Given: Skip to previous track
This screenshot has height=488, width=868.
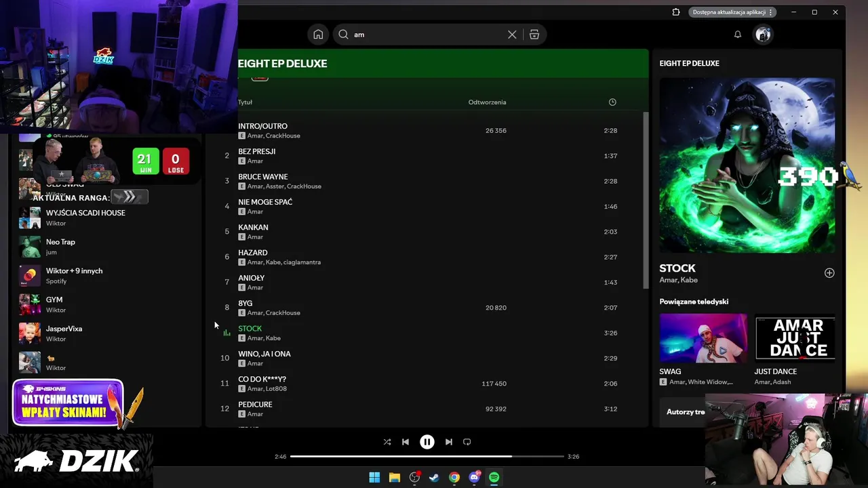Looking at the screenshot, I should tap(406, 442).
